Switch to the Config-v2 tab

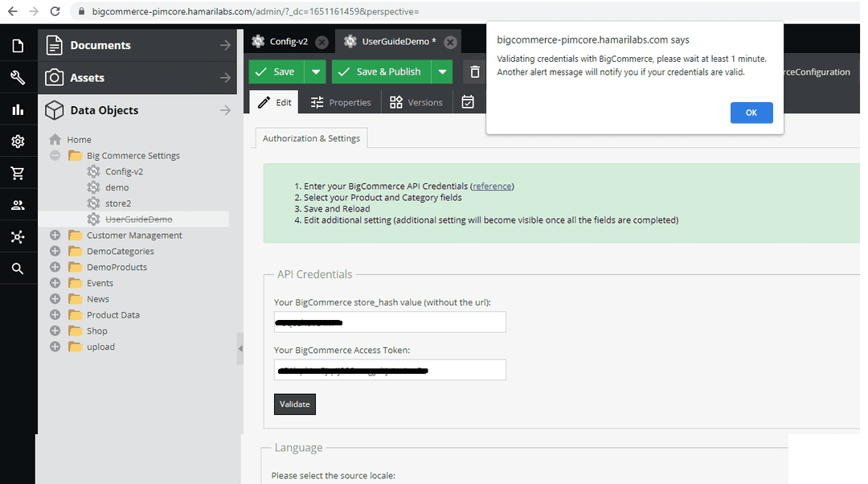pos(289,42)
